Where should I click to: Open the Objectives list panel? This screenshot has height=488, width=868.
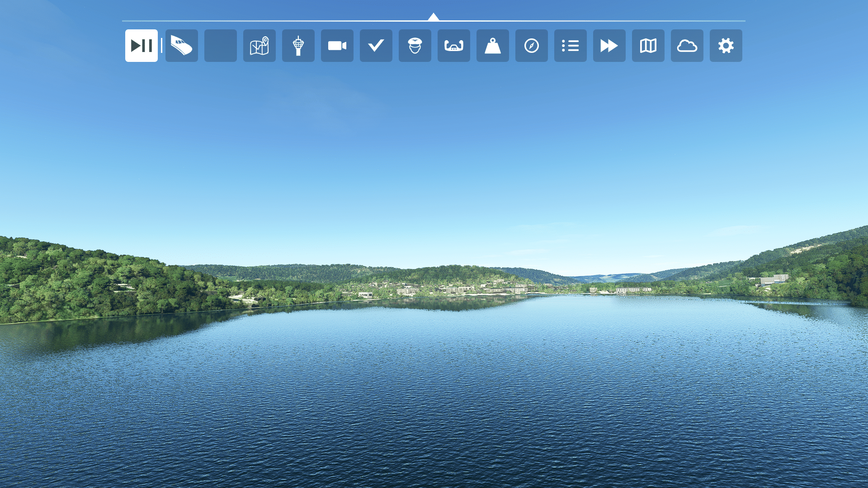coord(570,46)
